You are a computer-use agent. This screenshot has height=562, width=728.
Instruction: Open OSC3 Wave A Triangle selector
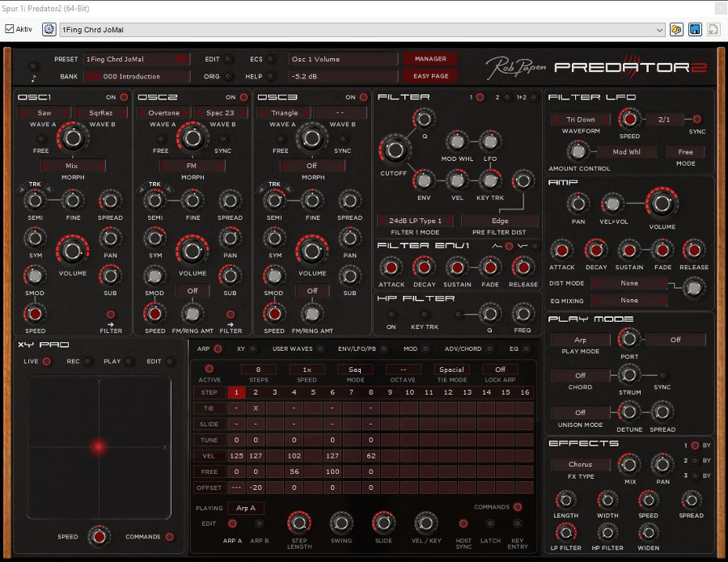click(x=284, y=112)
